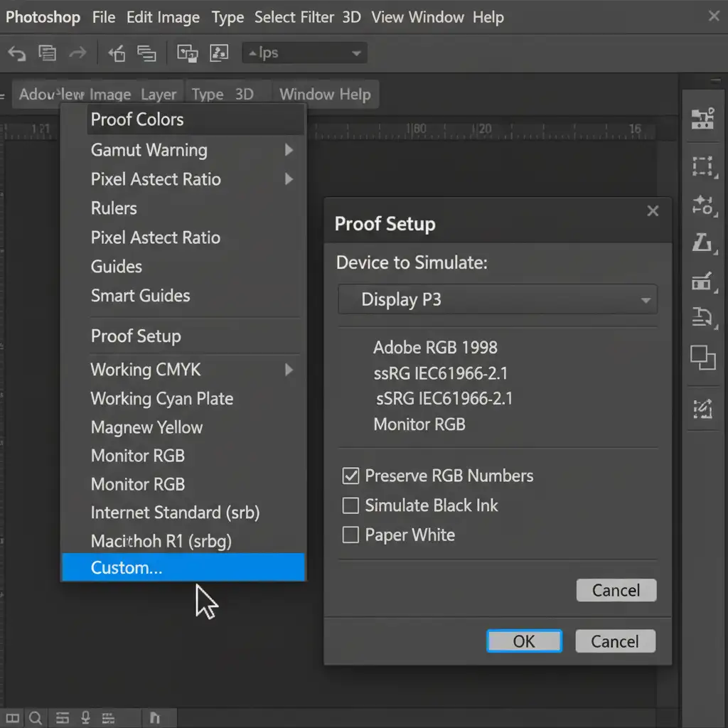Click the undo arrow in the toolbar
728x728 pixels.
click(x=17, y=53)
